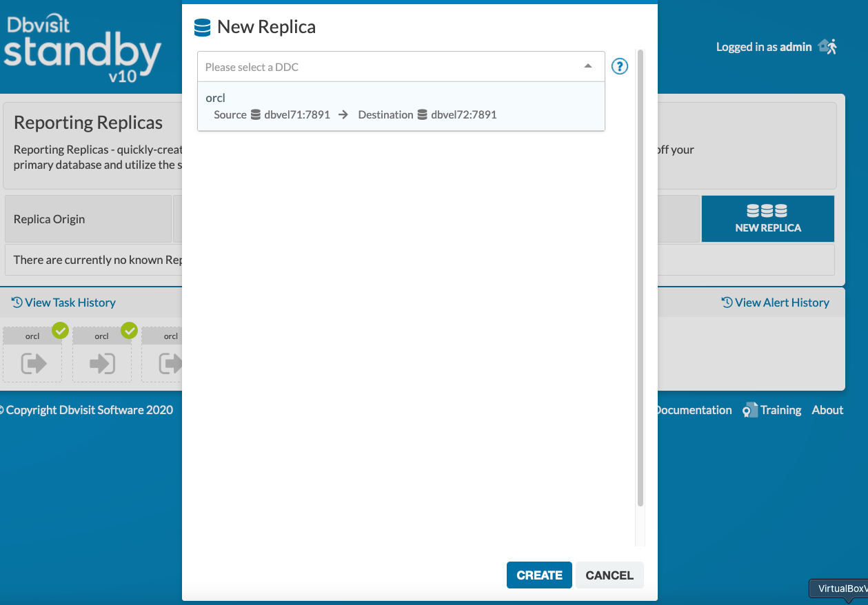Click the second orcl task tile
868x605 pixels.
tap(101, 355)
